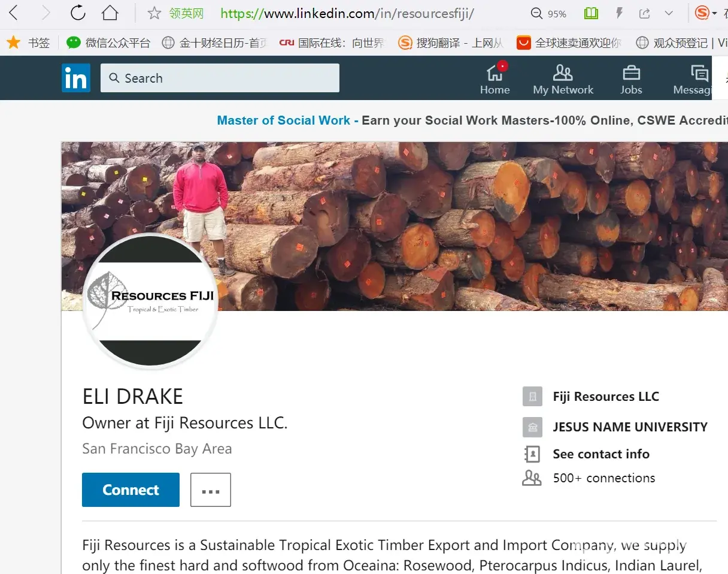Open the JESUS NAME UNIVERSITY link

tap(630, 427)
